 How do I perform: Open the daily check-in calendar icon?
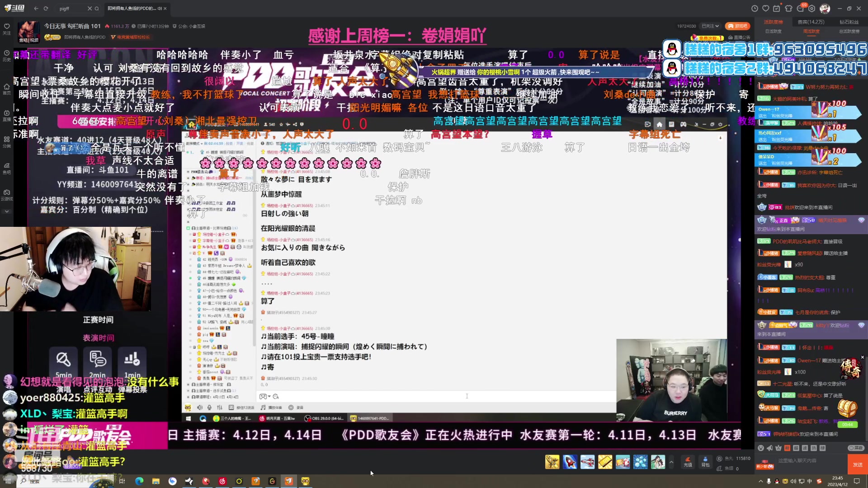point(777,9)
